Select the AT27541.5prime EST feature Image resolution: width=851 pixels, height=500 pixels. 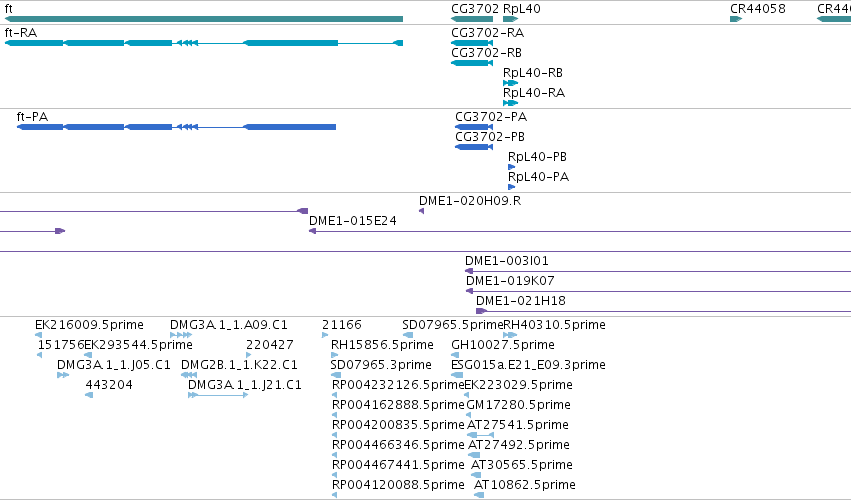[480, 435]
